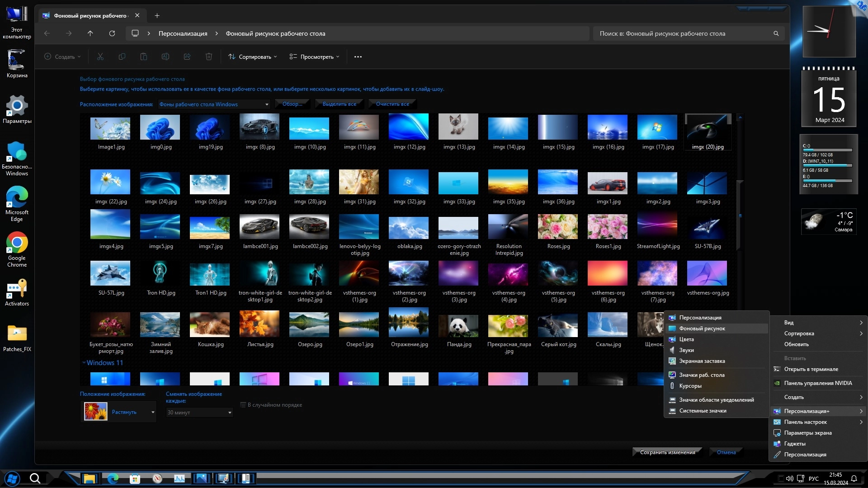Image resolution: width=868 pixels, height=488 pixels.
Task: Toggle the 'В случайном порядке' checkbox
Action: click(243, 405)
